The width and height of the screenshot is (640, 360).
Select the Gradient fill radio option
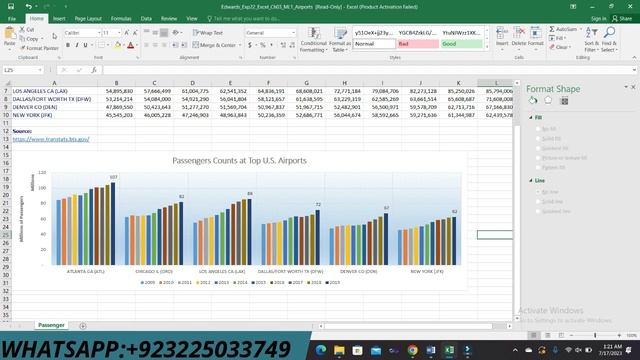pyautogui.click(x=538, y=148)
